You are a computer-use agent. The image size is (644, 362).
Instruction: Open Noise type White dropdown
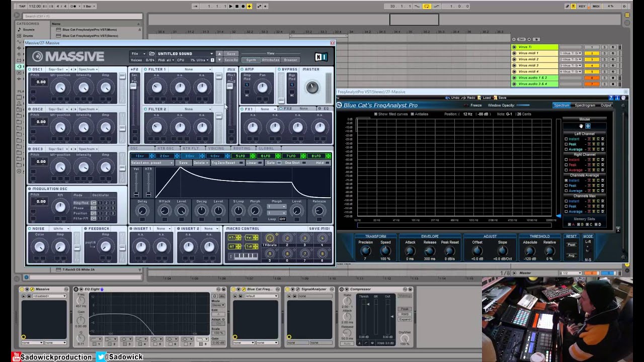point(60,229)
